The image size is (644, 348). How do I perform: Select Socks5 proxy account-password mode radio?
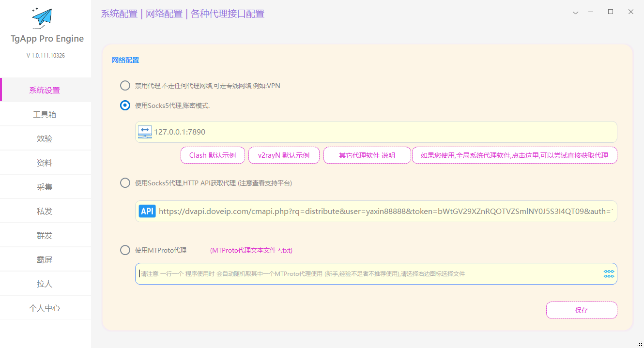pyautogui.click(x=125, y=106)
